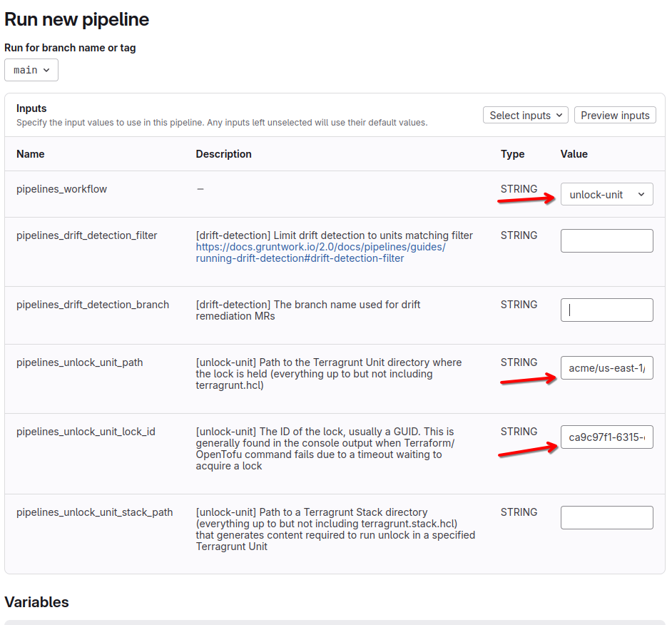Click the Variables section heading
This screenshot has width=672, height=625.
[36, 602]
